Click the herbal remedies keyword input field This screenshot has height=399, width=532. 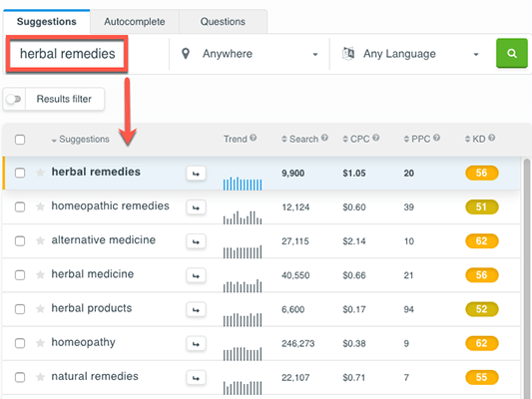[x=67, y=54]
